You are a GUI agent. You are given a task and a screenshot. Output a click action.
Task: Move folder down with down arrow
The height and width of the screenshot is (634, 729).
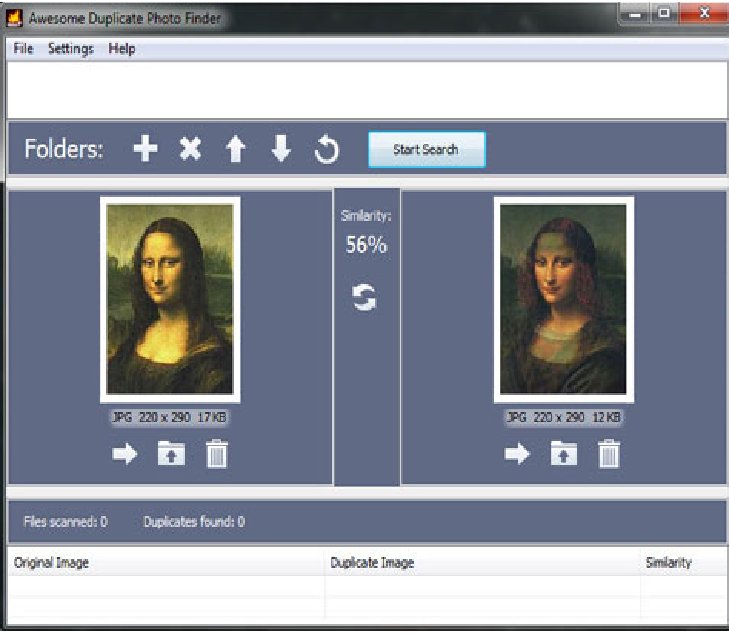(281, 150)
